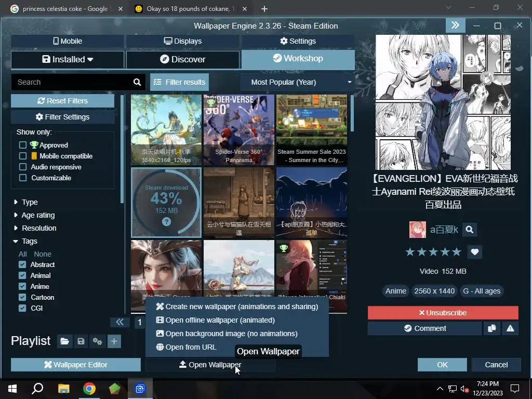532x399 pixels.
Task: Switch to the Discover tab
Action: click(x=183, y=59)
